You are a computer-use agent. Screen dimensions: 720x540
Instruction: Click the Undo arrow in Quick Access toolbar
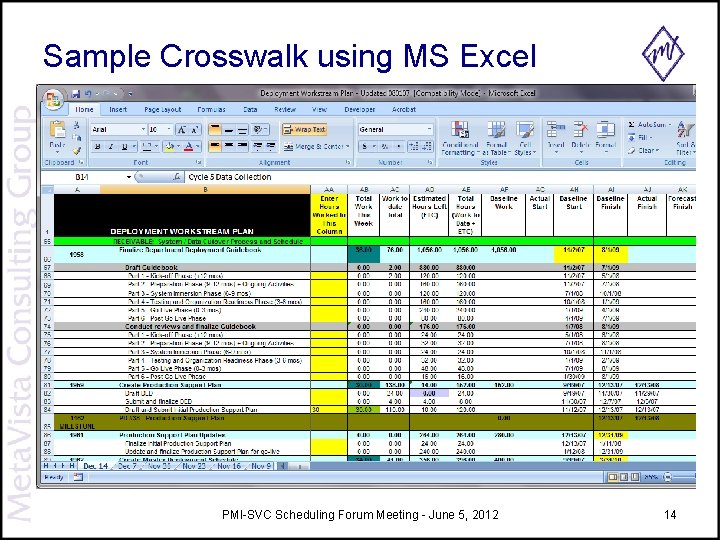point(88,94)
